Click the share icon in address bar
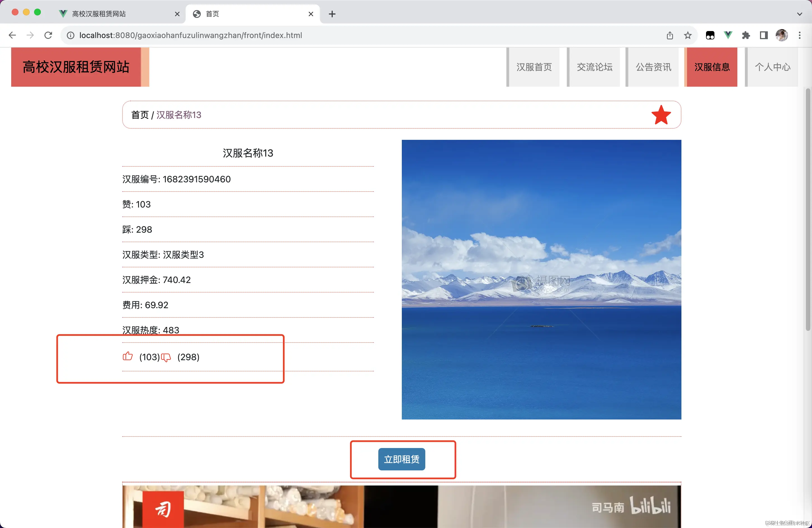812x528 pixels. point(670,35)
